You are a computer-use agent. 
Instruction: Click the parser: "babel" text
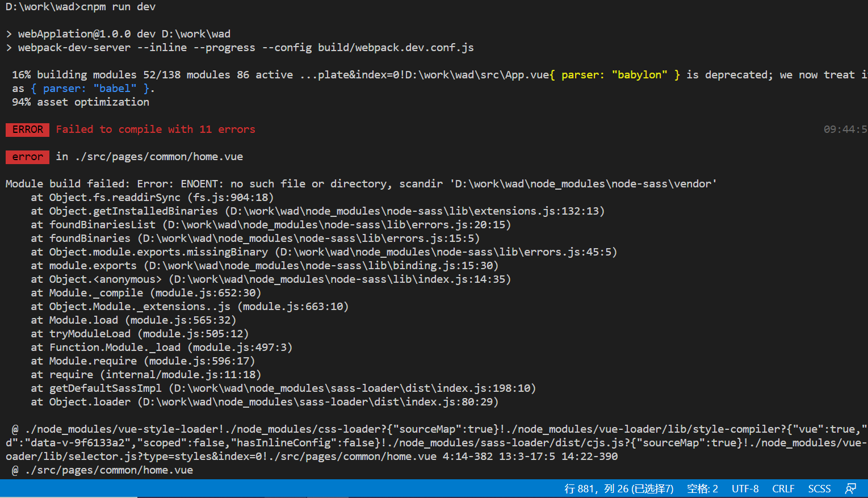pyautogui.click(x=90, y=89)
